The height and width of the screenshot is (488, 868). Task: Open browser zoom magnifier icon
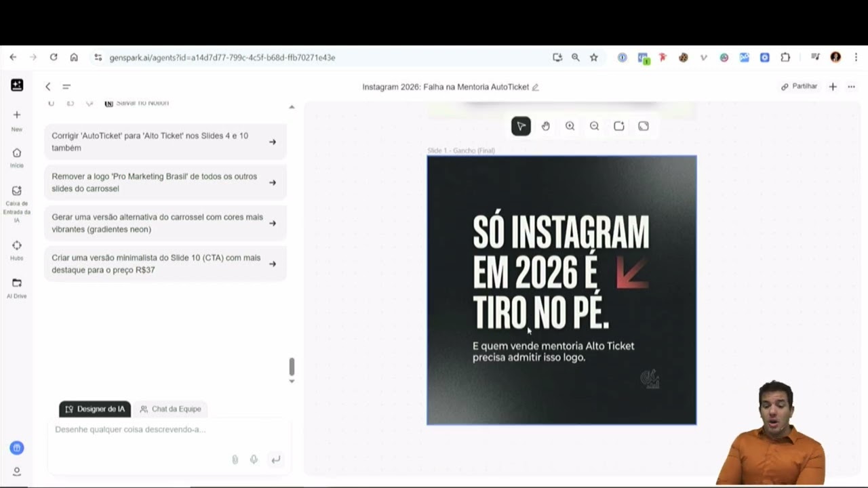click(x=576, y=58)
